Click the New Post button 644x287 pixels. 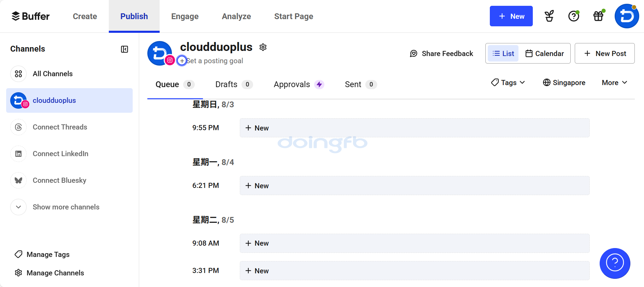pyautogui.click(x=605, y=53)
